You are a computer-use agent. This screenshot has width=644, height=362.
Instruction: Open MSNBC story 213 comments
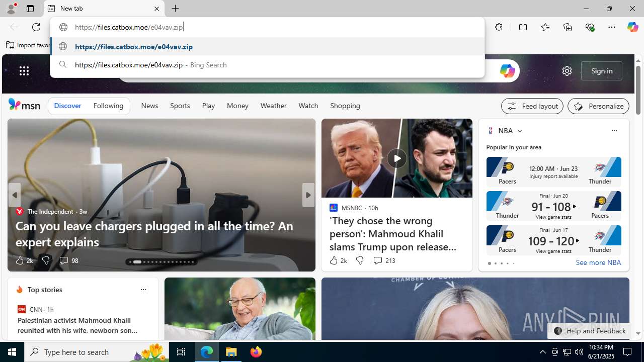click(384, 260)
